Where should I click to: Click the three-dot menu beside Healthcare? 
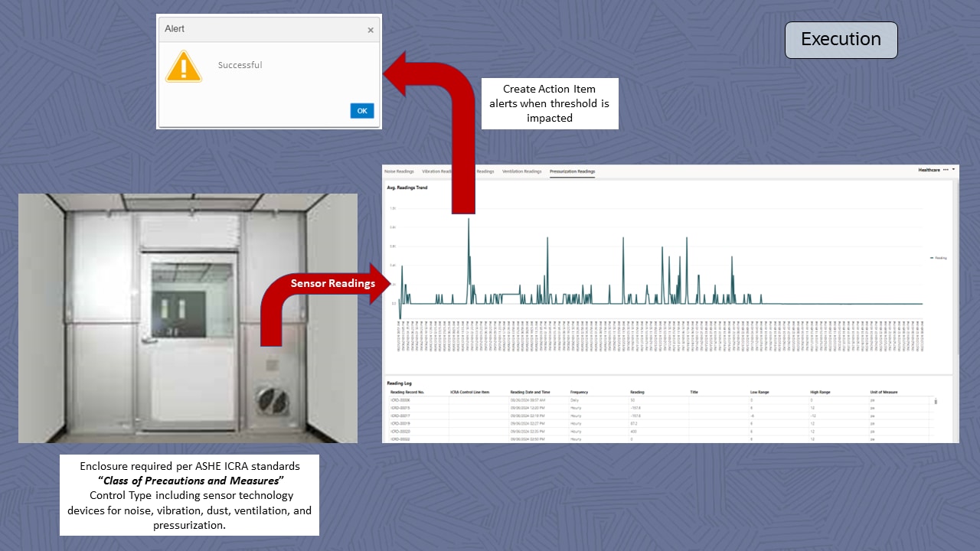(x=946, y=169)
